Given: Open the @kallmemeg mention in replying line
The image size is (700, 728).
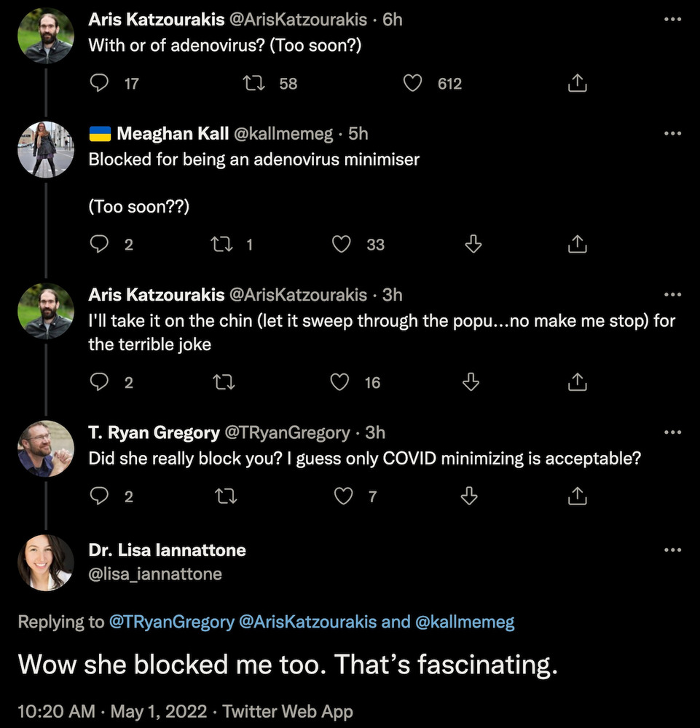Looking at the screenshot, I should point(465,622).
